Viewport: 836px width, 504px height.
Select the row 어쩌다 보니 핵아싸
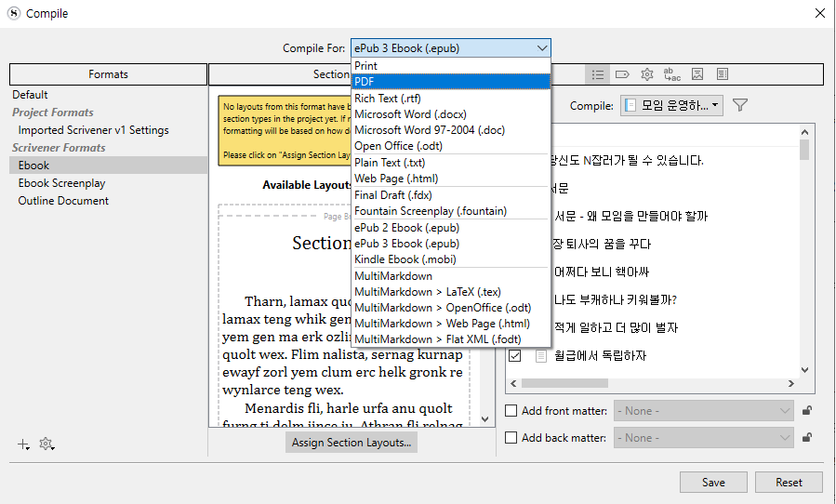(x=602, y=272)
